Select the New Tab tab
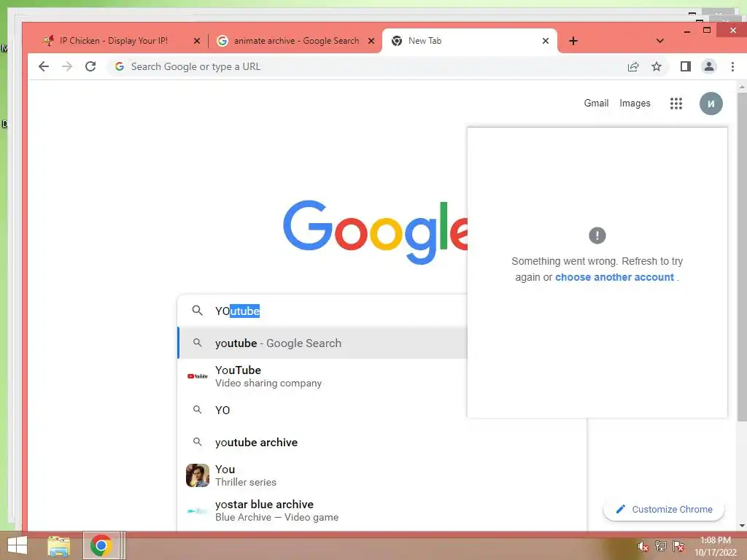747x560 pixels. pos(470,41)
